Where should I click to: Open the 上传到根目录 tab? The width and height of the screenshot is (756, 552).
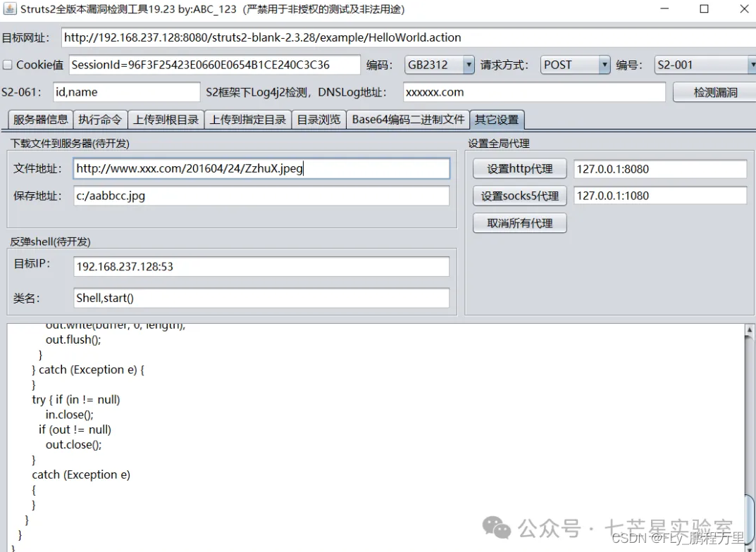coord(166,120)
